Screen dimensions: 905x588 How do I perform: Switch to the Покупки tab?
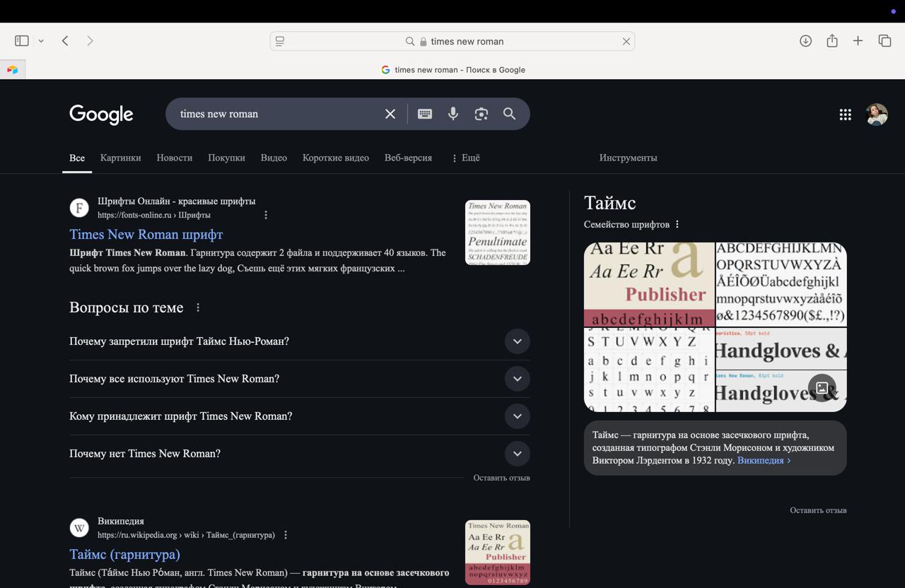pos(226,158)
